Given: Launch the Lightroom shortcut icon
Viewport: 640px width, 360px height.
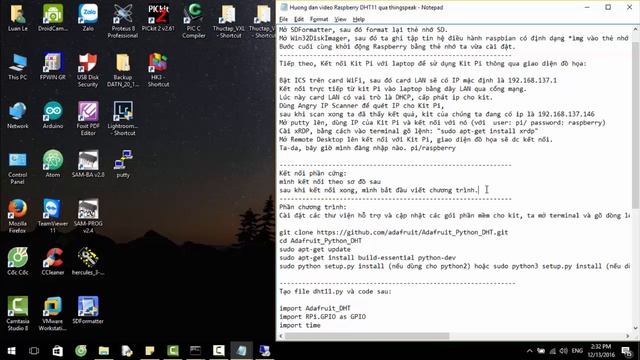Looking at the screenshot, I should pos(123,119).
